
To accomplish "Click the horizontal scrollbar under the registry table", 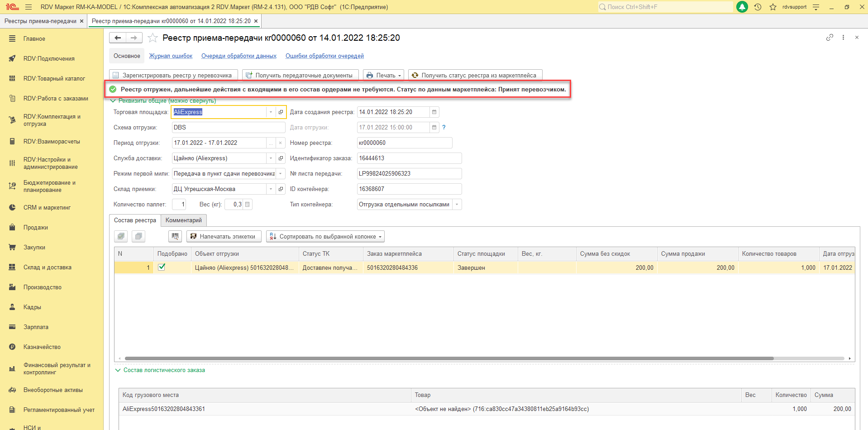I will tap(448, 358).
